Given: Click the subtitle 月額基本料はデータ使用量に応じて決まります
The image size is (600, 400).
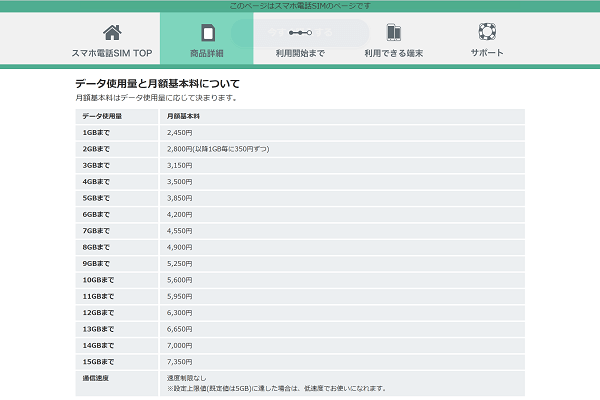Looking at the screenshot, I should [x=156, y=98].
